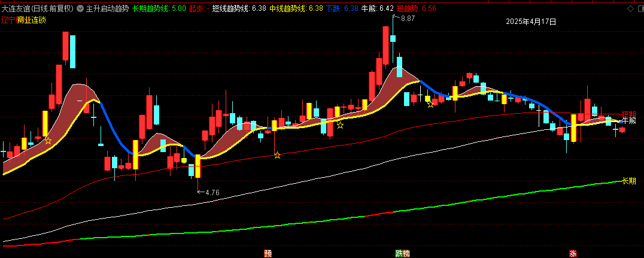The width and height of the screenshot is (644, 258).
Task: Click the leftmost yellow star signal marker
Action: 48,141
